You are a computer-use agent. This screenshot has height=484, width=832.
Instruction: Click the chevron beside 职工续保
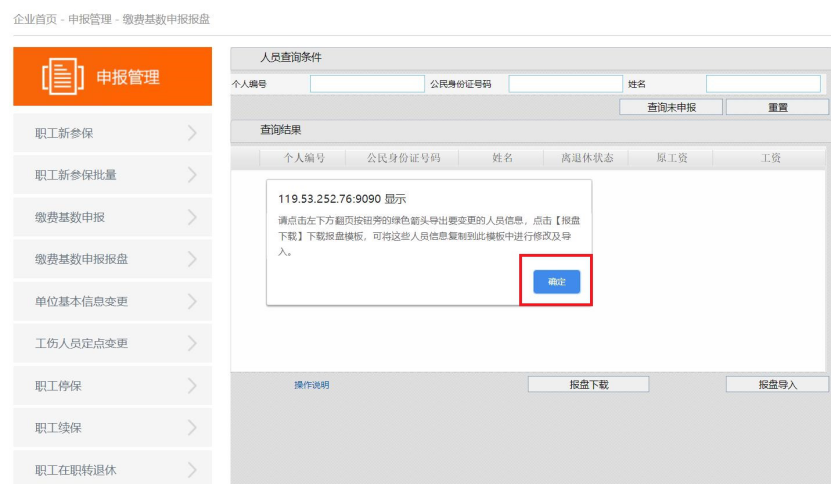[x=192, y=427]
